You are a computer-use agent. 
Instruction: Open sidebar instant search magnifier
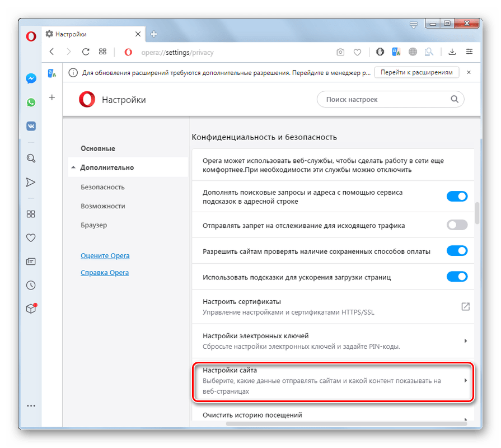point(31,158)
